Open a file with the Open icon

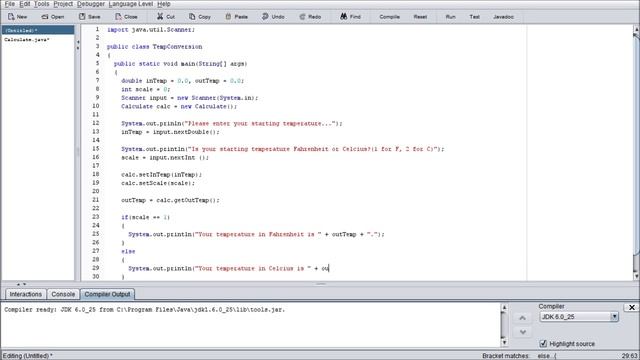click(53, 17)
